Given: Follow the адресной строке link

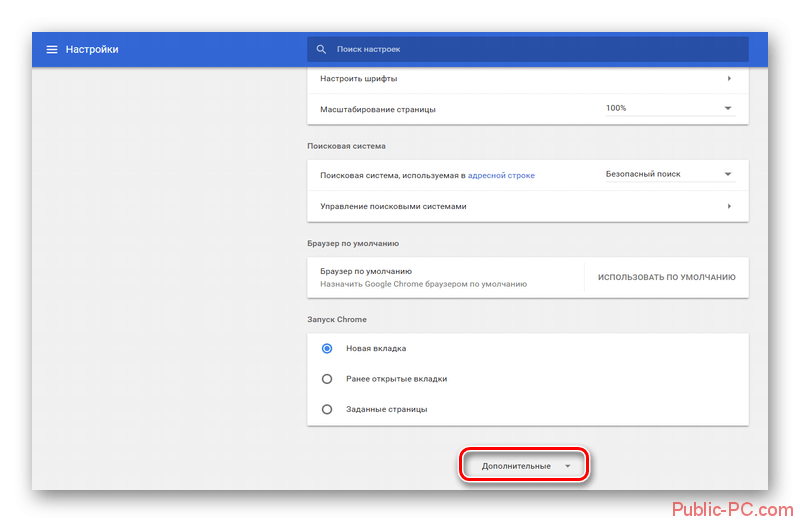Looking at the screenshot, I should [x=501, y=176].
